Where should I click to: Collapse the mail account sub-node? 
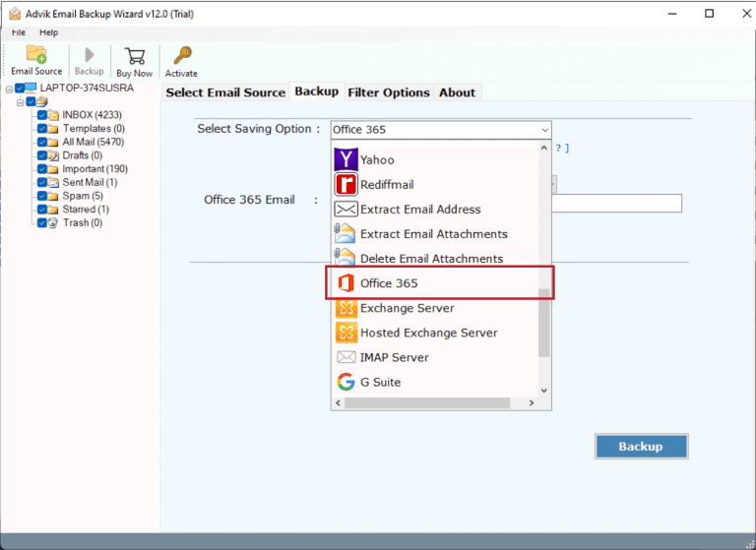[x=21, y=102]
